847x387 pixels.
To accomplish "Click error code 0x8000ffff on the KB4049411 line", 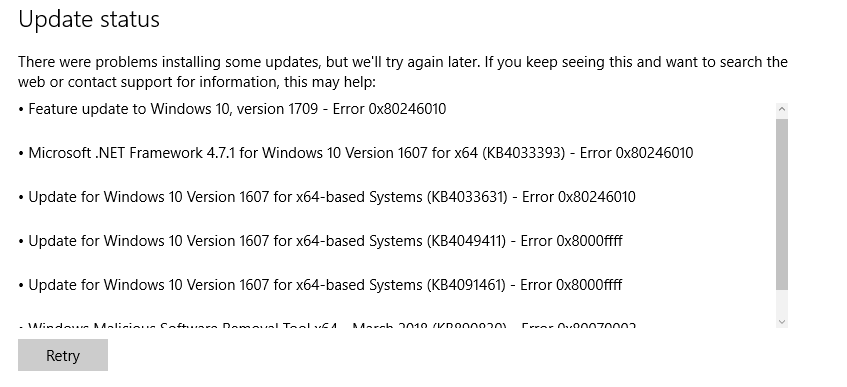I will click(x=590, y=241).
